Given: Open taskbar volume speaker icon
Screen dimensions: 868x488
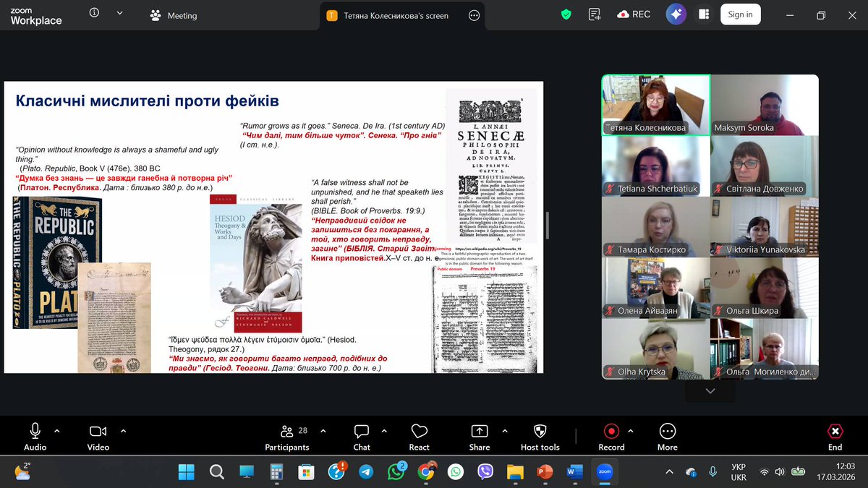Looking at the screenshot, I should (780, 472).
